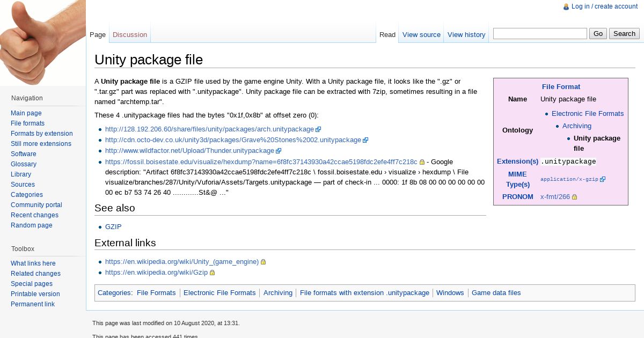The width and height of the screenshot is (644, 338).
Task: Click Categories label link in footer box
Action: tap(114, 293)
